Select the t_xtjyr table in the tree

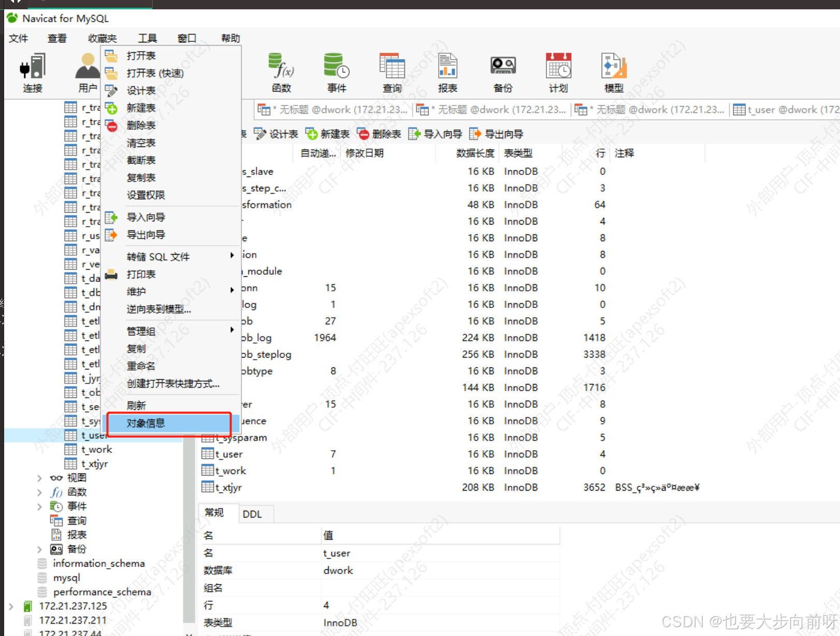pos(95,464)
